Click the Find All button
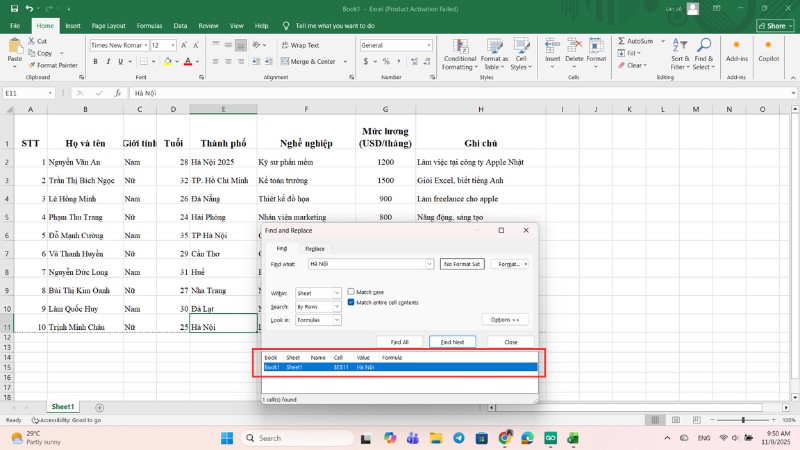 (399, 342)
